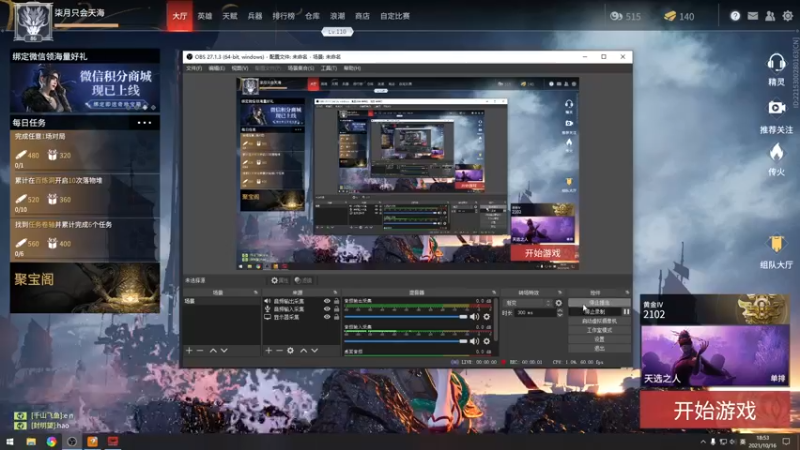Image resolution: width=800 pixels, height=450 pixels.
Task: Open the game settings gear icon
Action: pyautogui.click(x=788, y=16)
